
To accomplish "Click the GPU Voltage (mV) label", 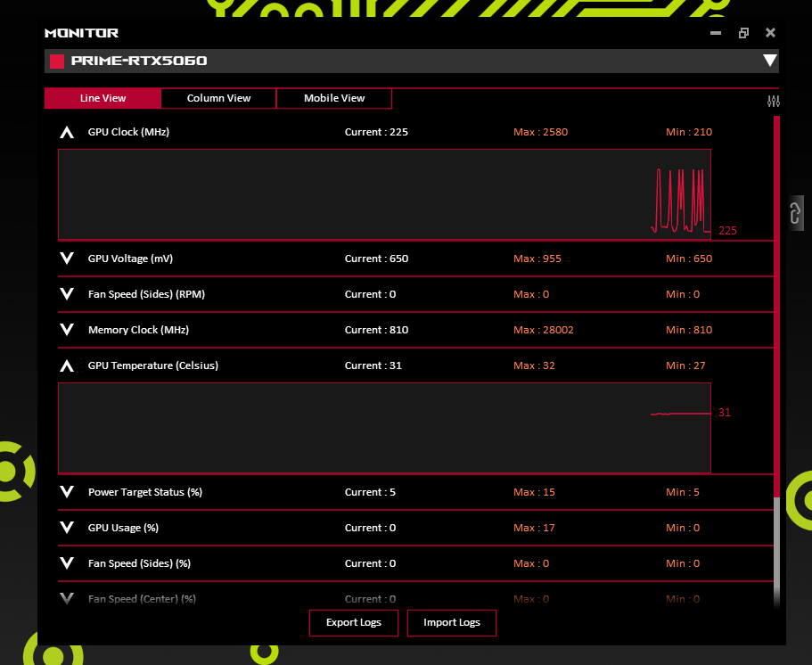I will tap(130, 259).
